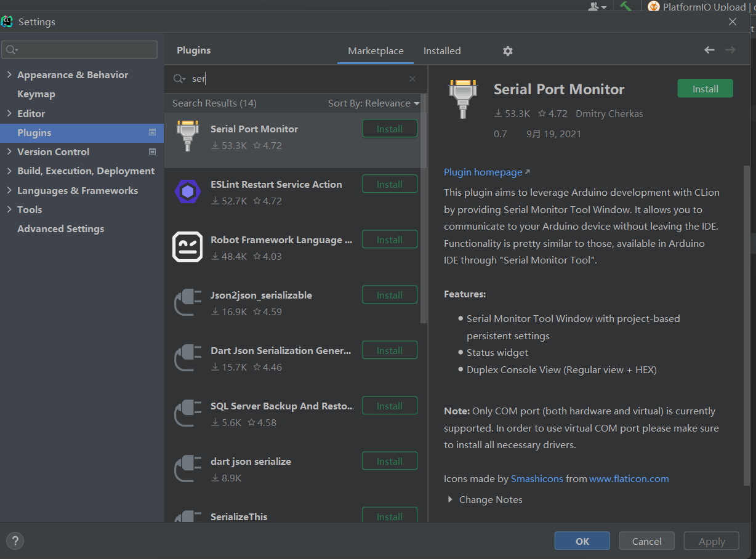The height and width of the screenshot is (559, 756).
Task: Expand the Change Notes section
Action: point(450,500)
